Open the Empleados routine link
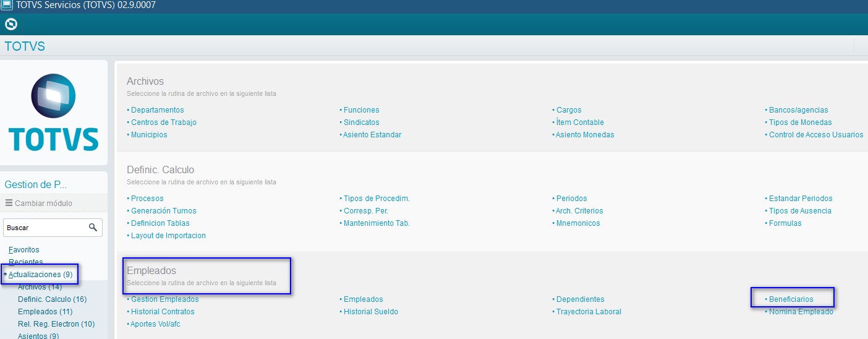 pos(364,299)
